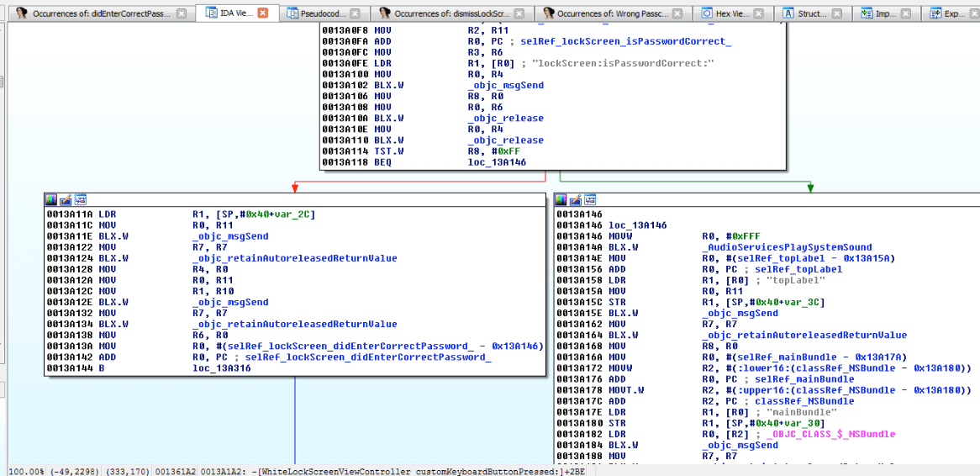Close the Occurrences of didEnterCorrectPass tab
This screenshot has width=980, height=476.
click(182, 13)
